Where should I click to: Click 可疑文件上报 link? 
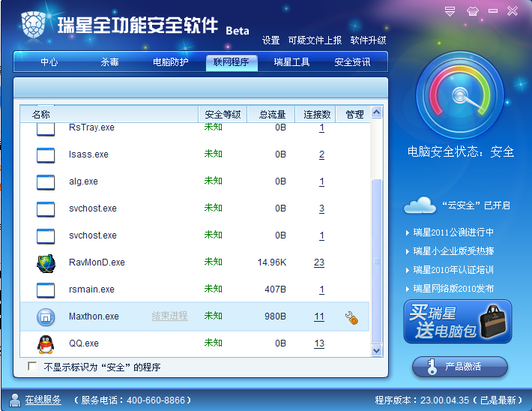click(315, 40)
